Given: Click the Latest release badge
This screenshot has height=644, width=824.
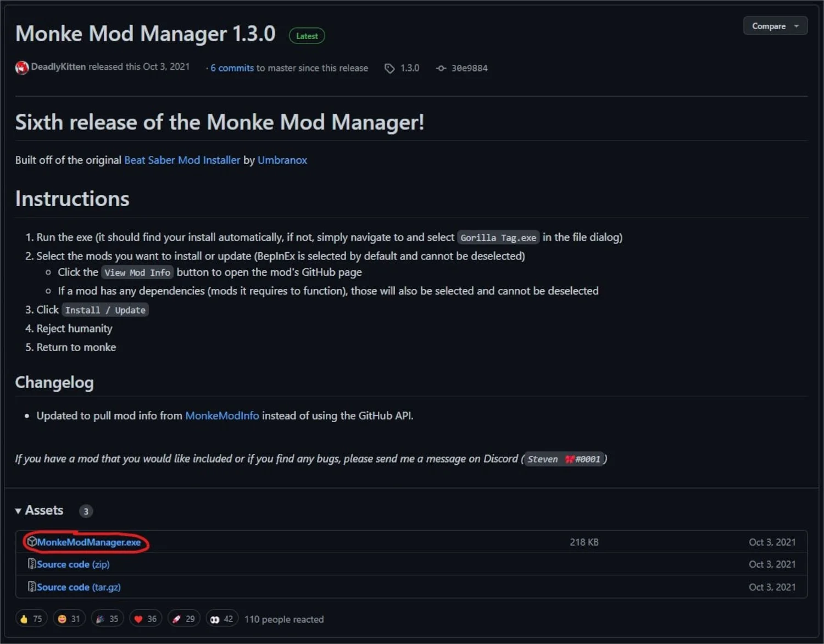Looking at the screenshot, I should tap(307, 35).
